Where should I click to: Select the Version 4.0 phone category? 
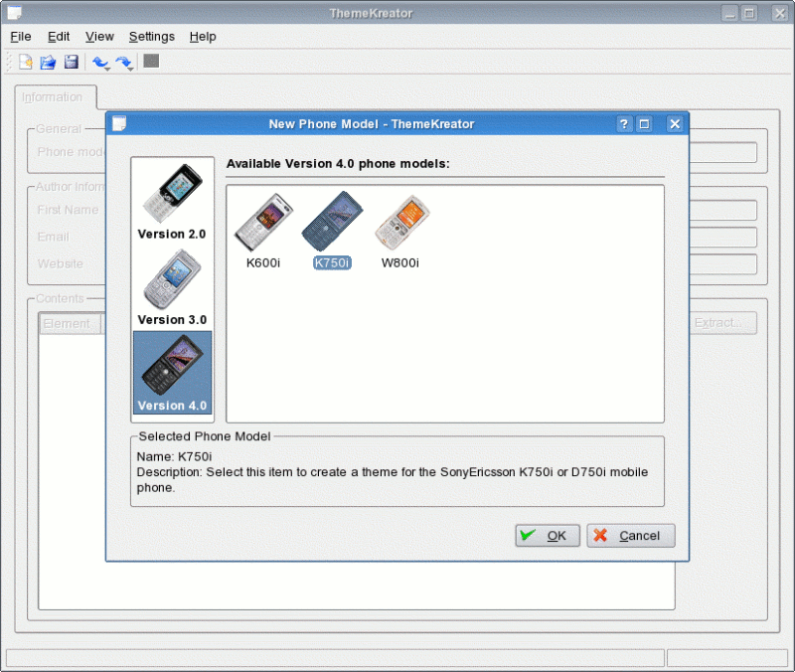click(x=172, y=372)
